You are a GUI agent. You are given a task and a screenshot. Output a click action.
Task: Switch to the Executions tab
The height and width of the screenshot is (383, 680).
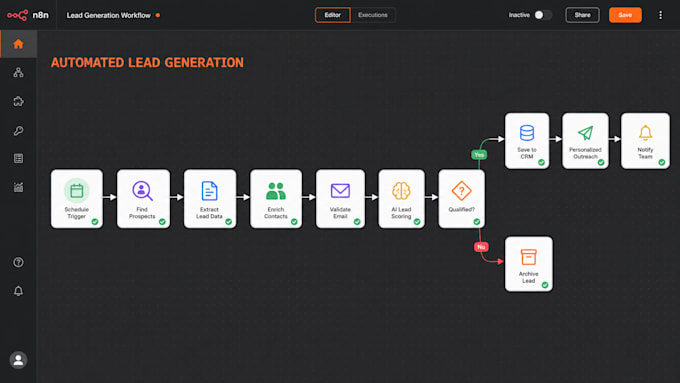[373, 15]
